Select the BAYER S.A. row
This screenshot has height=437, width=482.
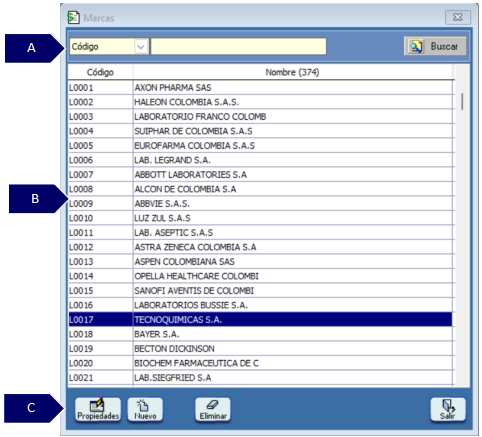pos(260,334)
